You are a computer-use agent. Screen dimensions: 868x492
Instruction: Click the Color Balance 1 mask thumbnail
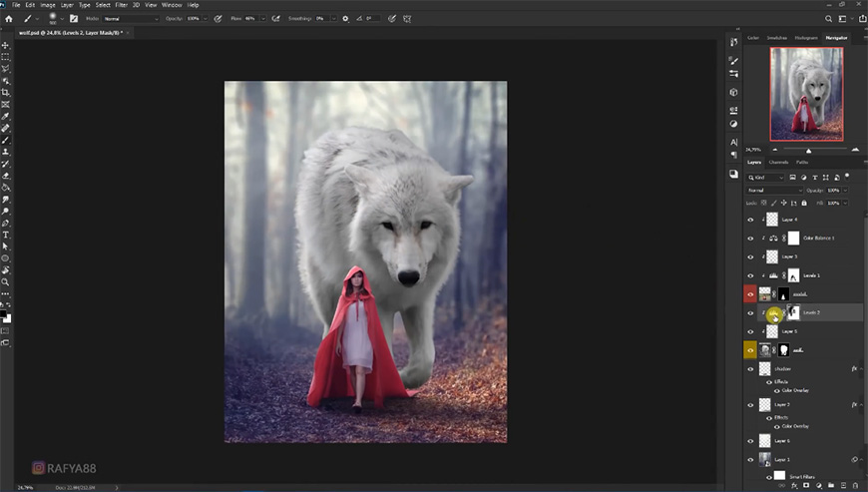coord(794,238)
